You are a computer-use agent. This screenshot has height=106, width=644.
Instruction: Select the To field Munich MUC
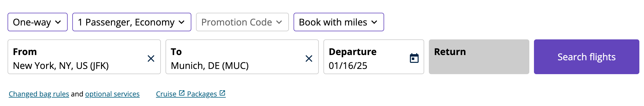tap(242, 57)
